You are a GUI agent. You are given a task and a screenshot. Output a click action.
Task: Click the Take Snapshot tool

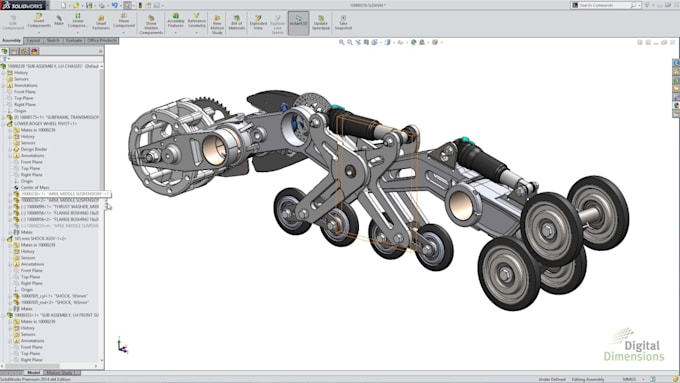[343, 23]
